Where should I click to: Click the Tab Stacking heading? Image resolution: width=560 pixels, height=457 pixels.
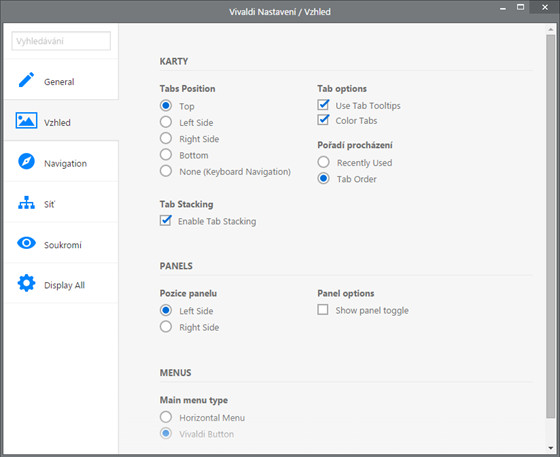tap(186, 204)
